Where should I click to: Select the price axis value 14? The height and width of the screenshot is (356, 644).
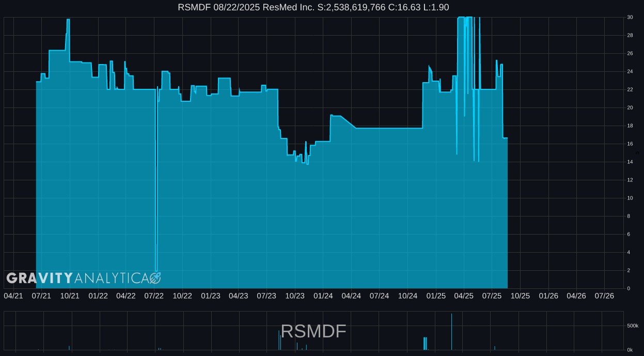[630, 162]
